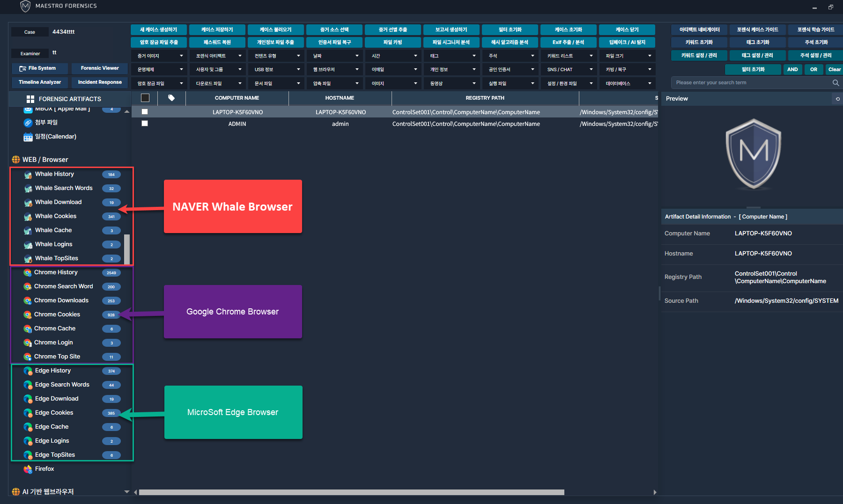
Task: Click the tag icon column header
Action: point(171,98)
